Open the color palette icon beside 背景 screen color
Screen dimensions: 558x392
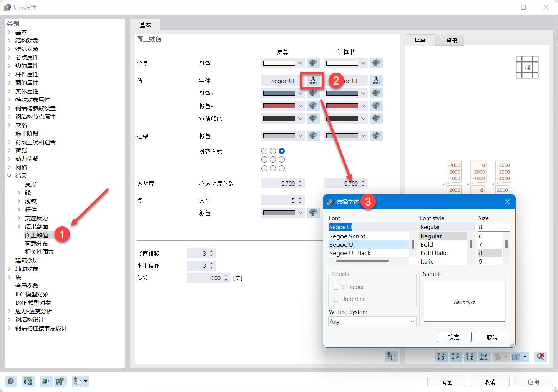[314, 63]
